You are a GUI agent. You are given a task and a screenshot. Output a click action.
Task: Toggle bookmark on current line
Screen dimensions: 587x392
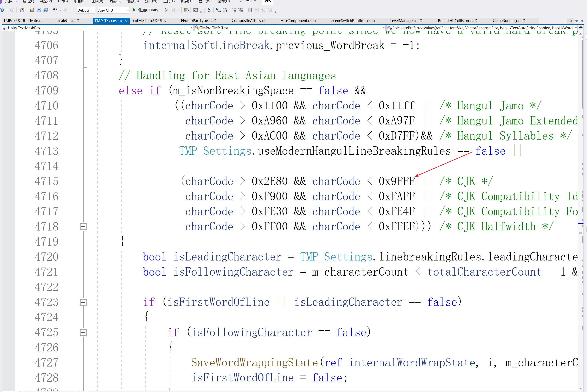tap(250, 10)
